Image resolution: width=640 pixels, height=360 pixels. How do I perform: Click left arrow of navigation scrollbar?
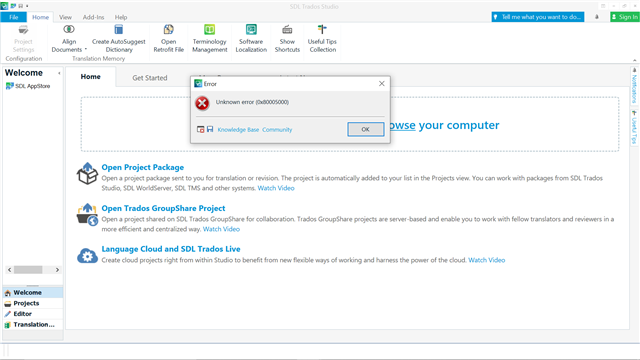click(9, 270)
